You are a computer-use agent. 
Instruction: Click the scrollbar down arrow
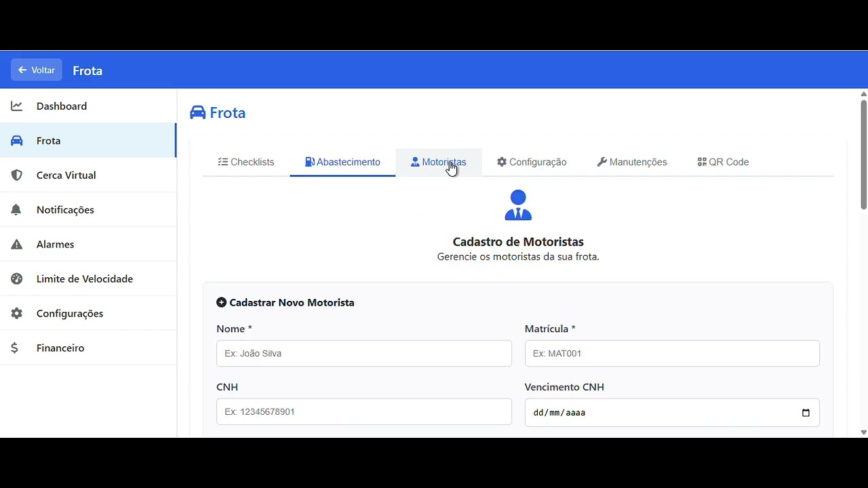pos(863,432)
